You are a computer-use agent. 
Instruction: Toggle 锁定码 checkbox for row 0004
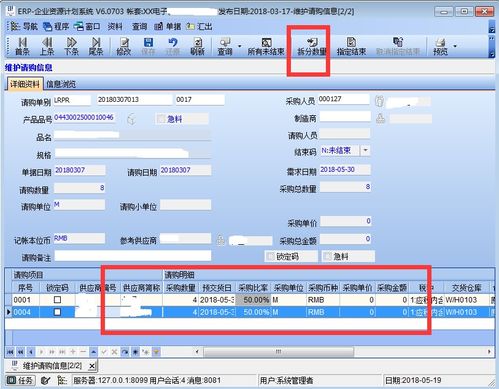point(57,312)
